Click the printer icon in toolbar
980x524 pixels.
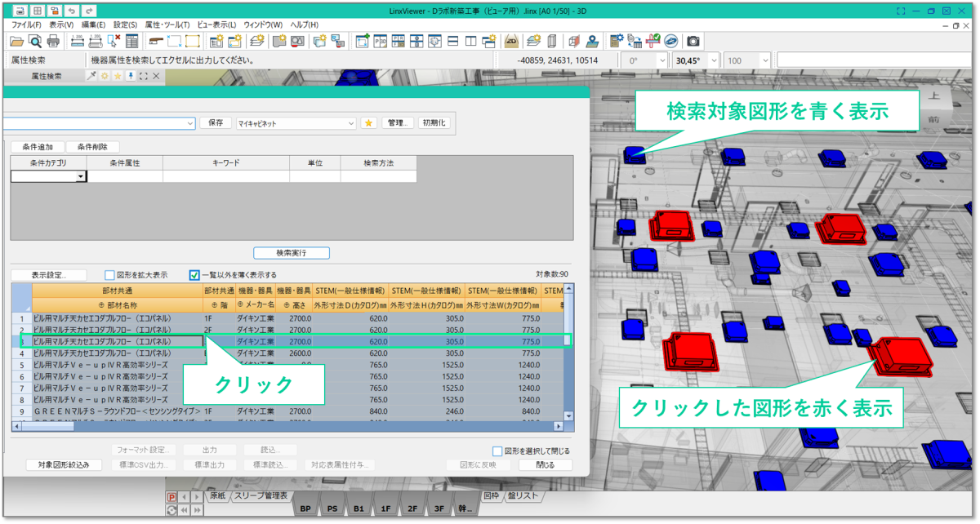pyautogui.click(x=53, y=41)
